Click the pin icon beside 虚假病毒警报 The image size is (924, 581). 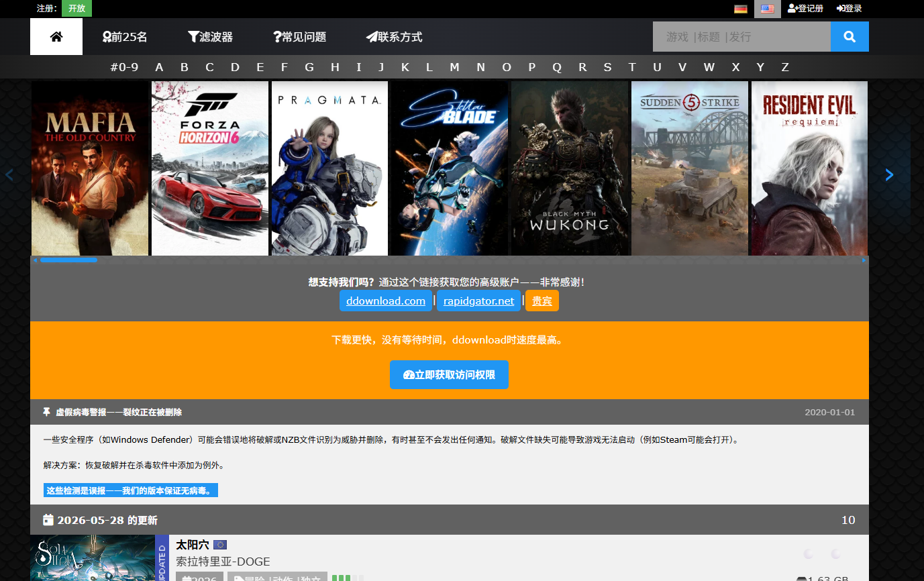pos(47,412)
